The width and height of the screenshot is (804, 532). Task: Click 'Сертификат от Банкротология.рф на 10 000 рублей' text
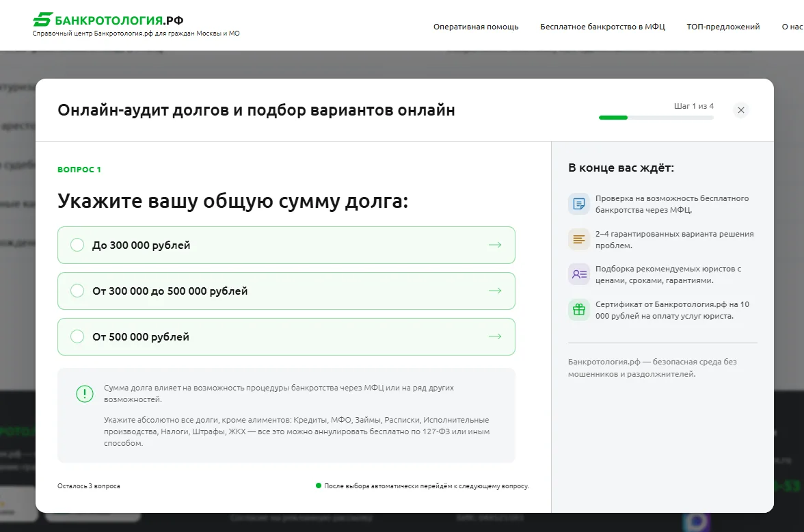(672, 310)
